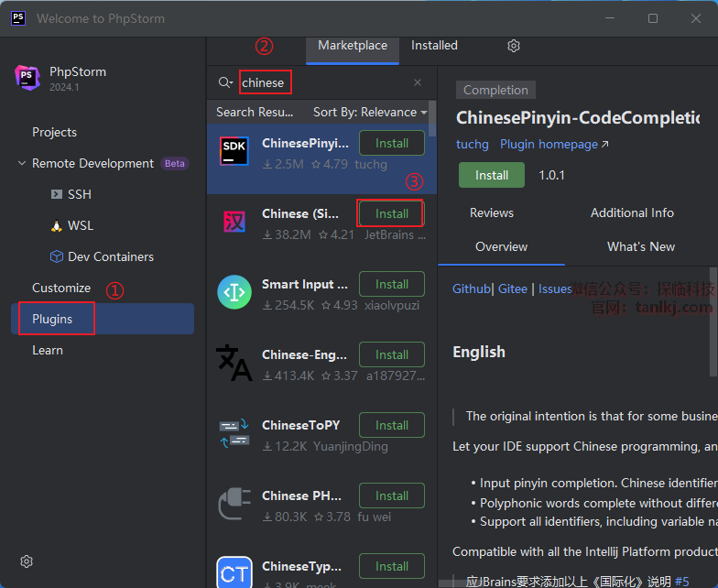The image size is (718, 588).
Task: Switch to the Installed tab
Action: (x=434, y=46)
